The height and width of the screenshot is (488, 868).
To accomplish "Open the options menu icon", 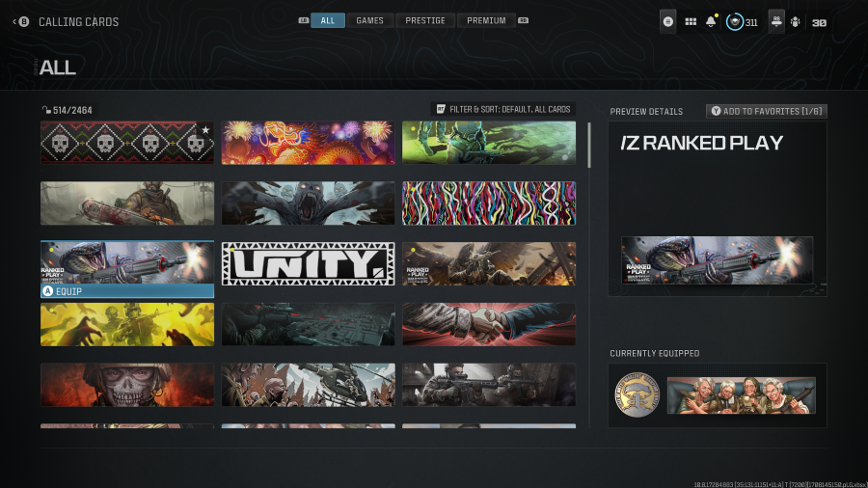I will tap(667, 22).
